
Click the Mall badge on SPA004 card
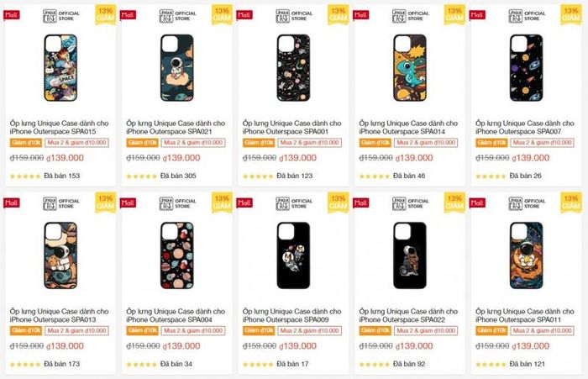coord(128,203)
